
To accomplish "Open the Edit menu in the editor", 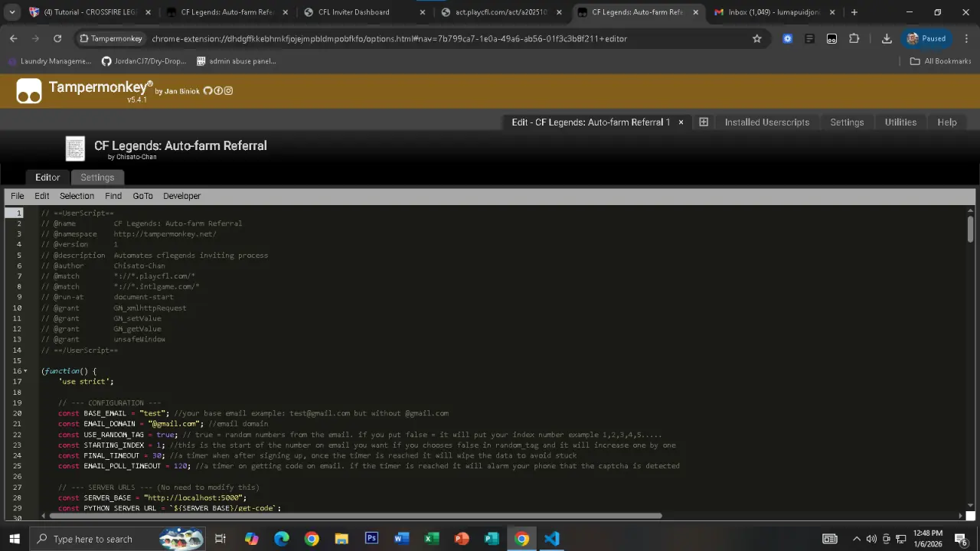I will [x=42, y=196].
